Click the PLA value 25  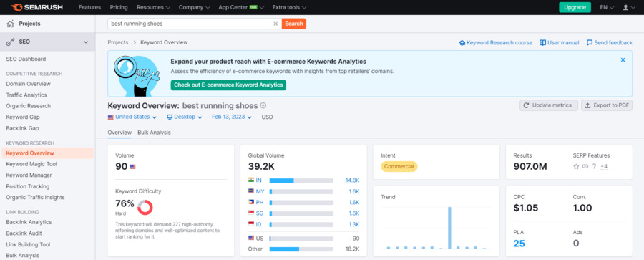(519, 244)
